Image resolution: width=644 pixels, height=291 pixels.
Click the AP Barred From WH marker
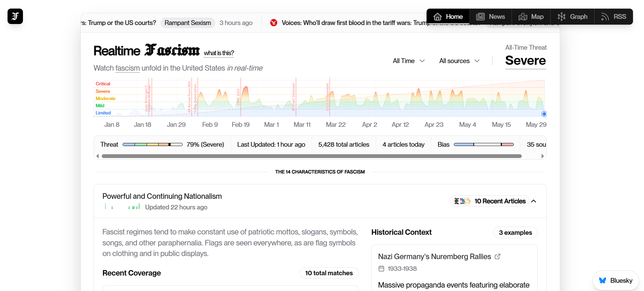click(x=189, y=97)
